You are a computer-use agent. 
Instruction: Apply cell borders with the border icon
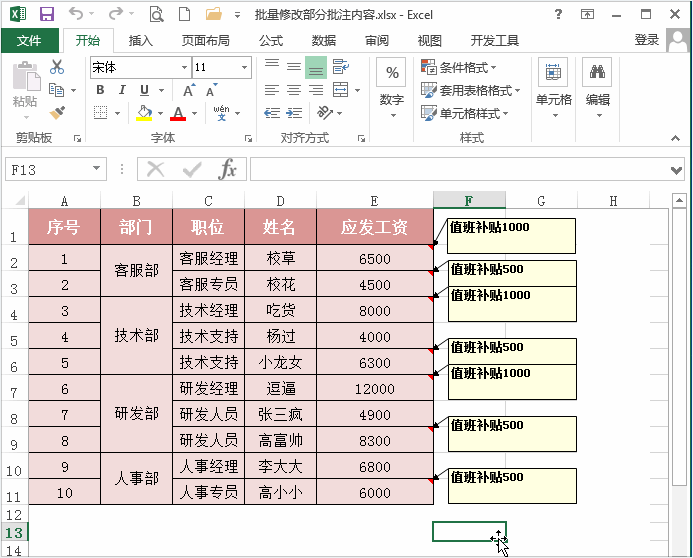(x=101, y=113)
